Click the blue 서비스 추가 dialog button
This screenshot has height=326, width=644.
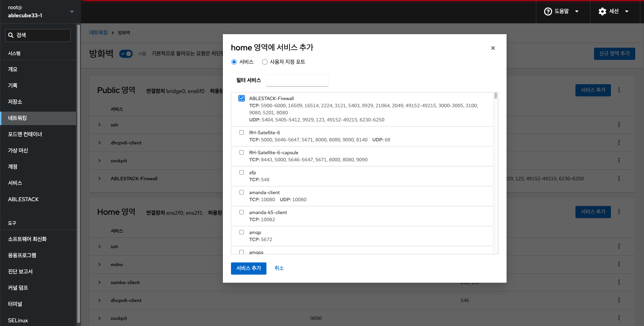point(249,268)
